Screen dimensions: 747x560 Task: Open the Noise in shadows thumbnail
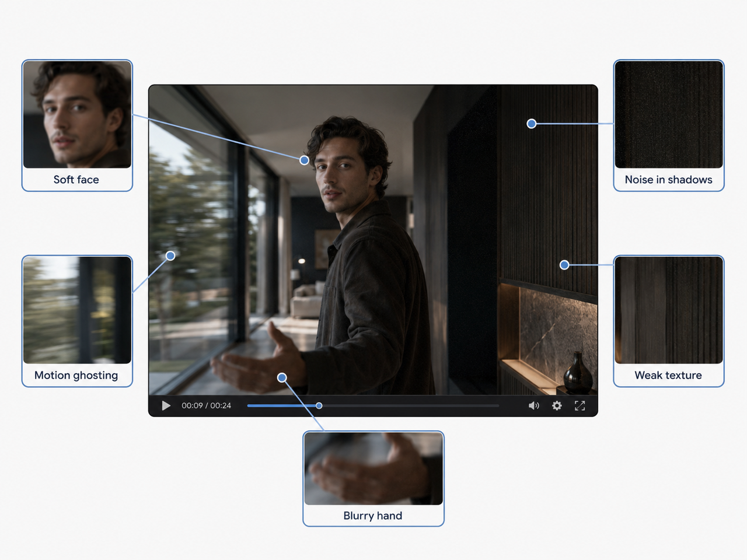pos(669,114)
